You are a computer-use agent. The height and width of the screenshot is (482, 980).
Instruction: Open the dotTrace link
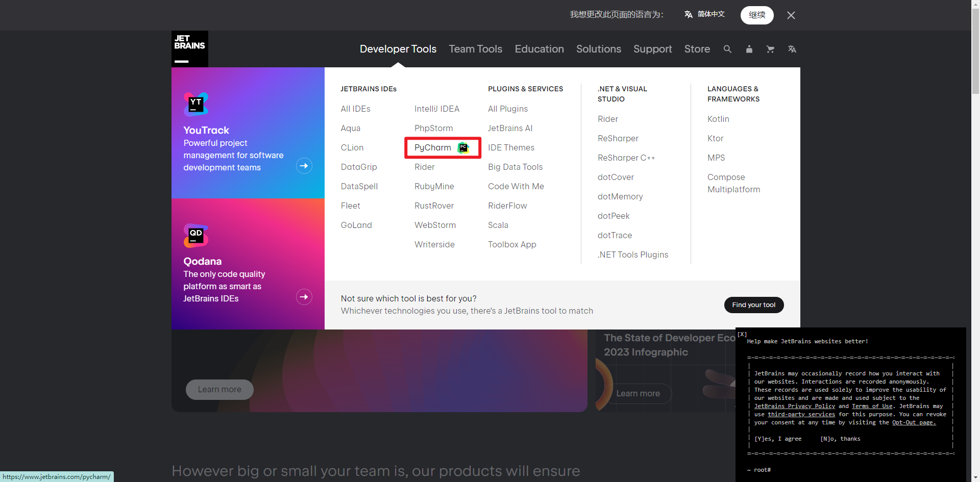coord(615,235)
